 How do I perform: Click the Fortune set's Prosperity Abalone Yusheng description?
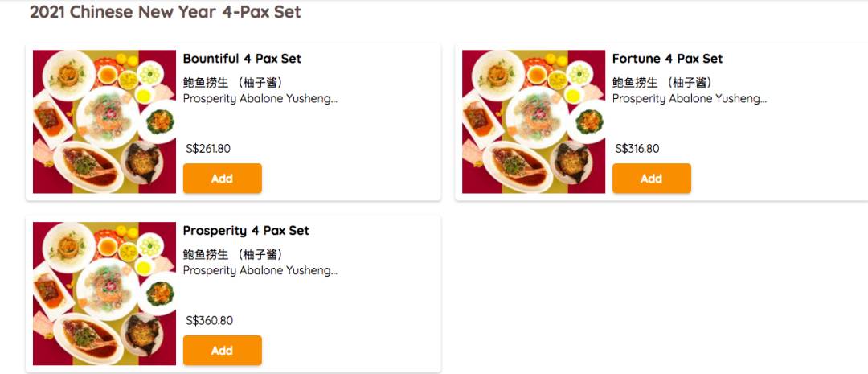coord(689,99)
